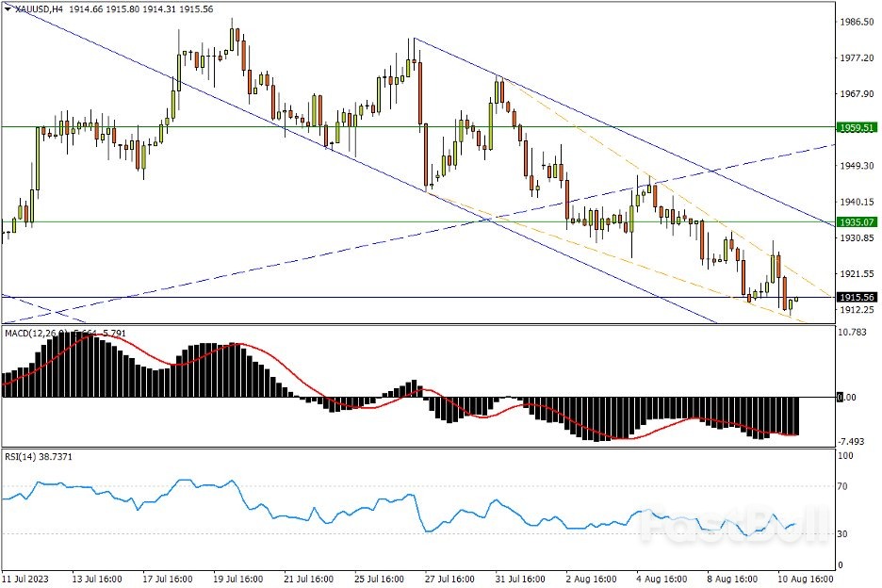
Task: Click the 1986.50 price scale value
Action: click(x=857, y=22)
